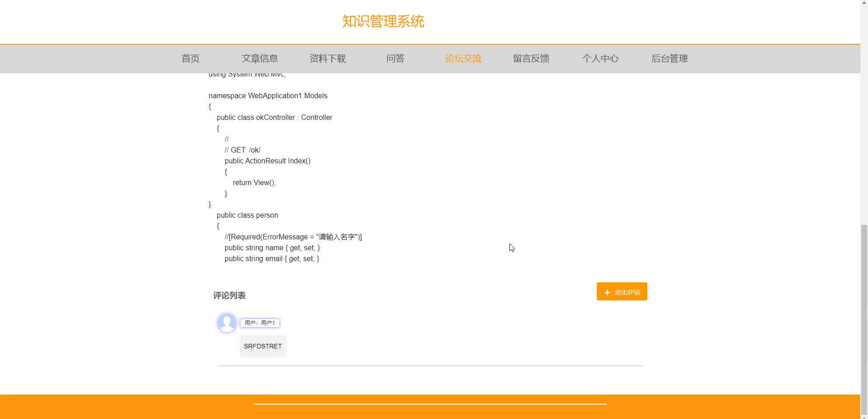Click the 用户：用户1 name tag

click(x=260, y=323)
